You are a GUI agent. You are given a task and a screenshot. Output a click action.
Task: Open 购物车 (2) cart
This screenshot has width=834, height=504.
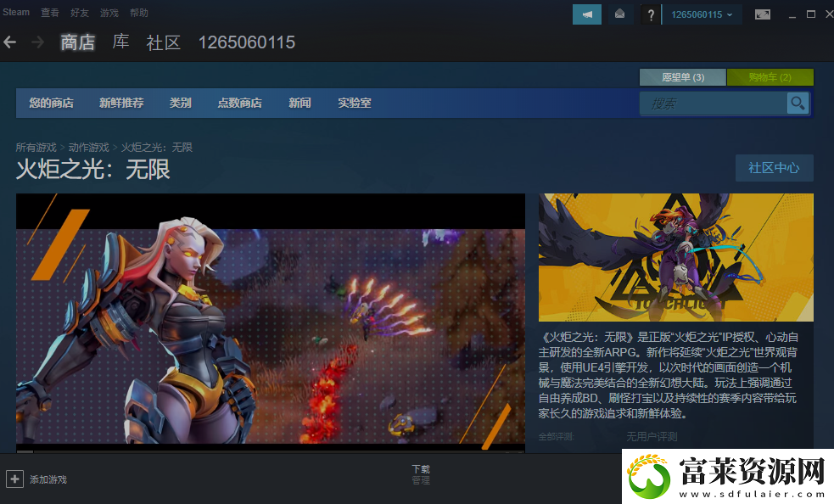pyautogui.click(x=770, y=77)
